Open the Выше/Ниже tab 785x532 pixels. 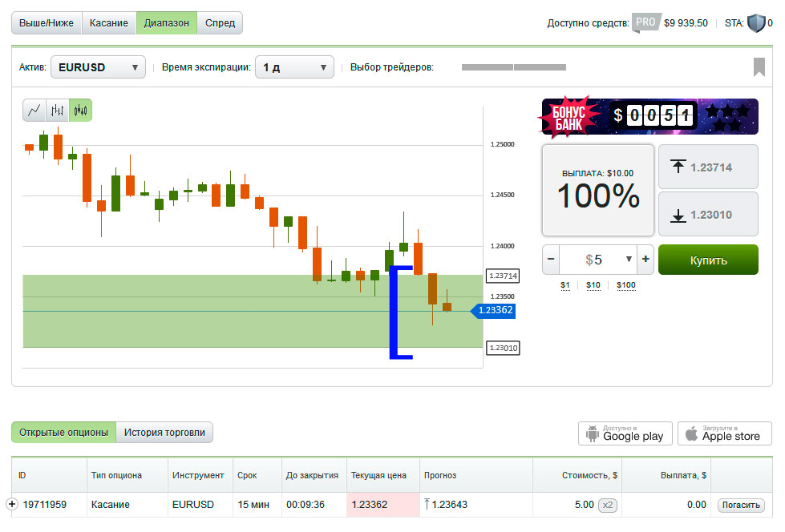point(47,23)
